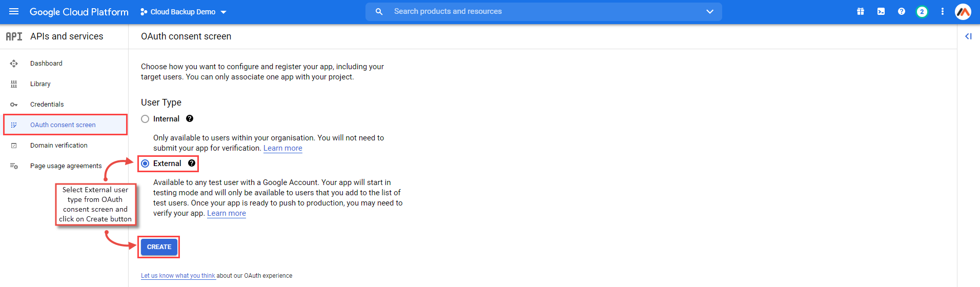Click the APIs and services heading

(67, 36)
